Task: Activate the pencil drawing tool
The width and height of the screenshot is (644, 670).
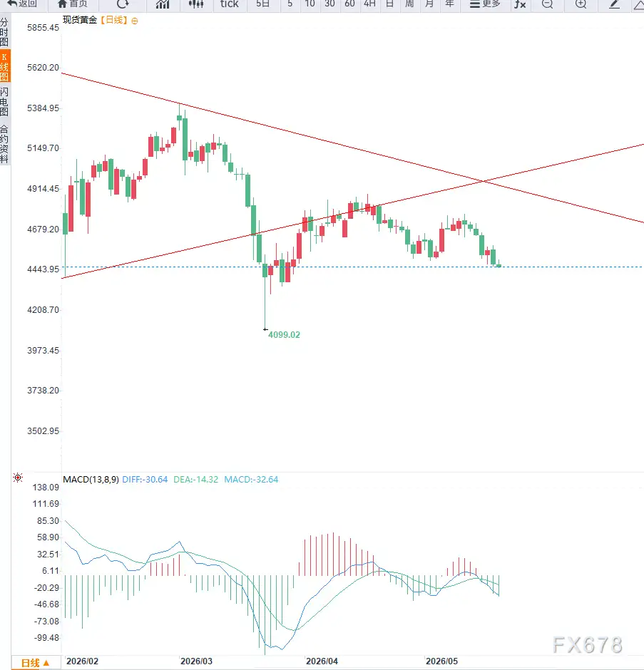Action: click(x=614, y=4)
